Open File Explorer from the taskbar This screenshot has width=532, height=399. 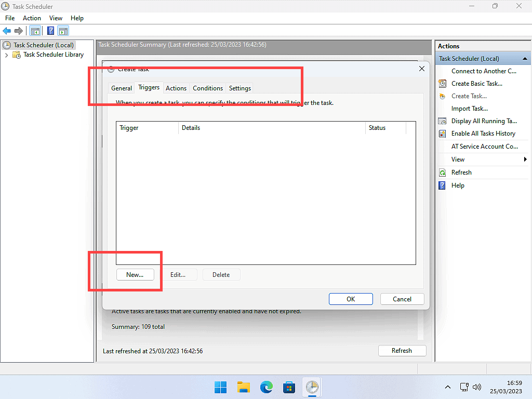click(x=244, y=387)
